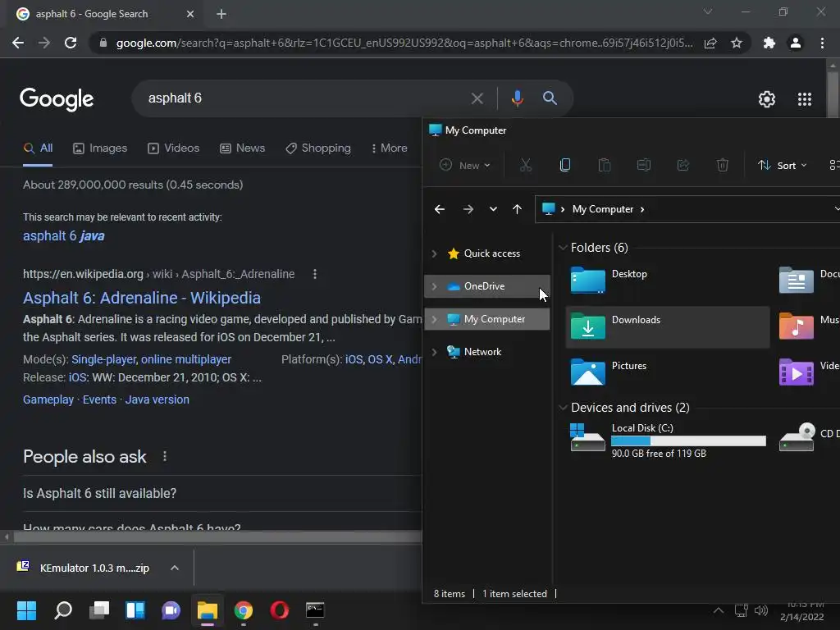
Task: Expand My Computer tree node
Action: 435,319
